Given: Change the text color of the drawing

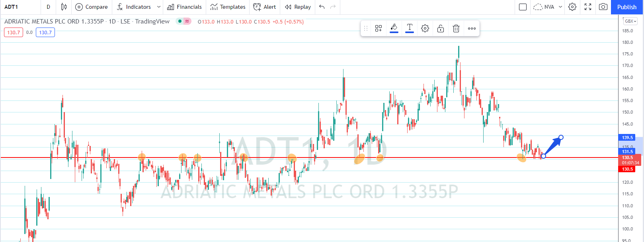Looking at the screenshot, I should tap(410, 28).
